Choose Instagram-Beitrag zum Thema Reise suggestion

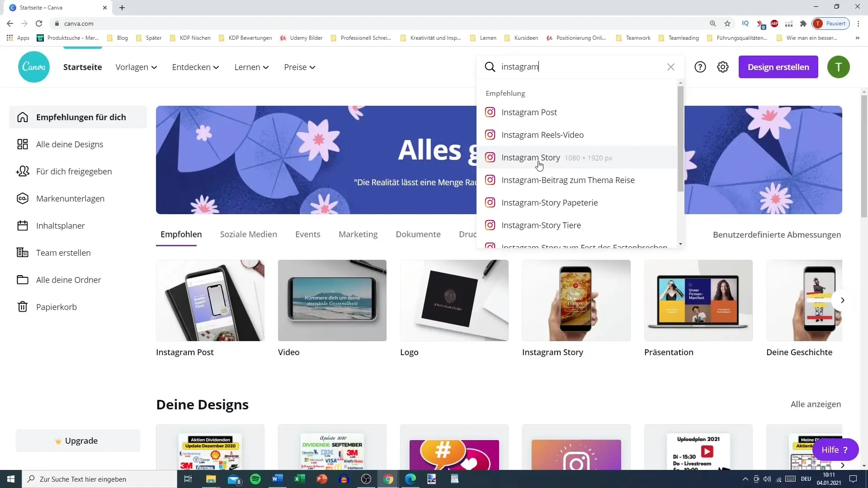[577, 180]
